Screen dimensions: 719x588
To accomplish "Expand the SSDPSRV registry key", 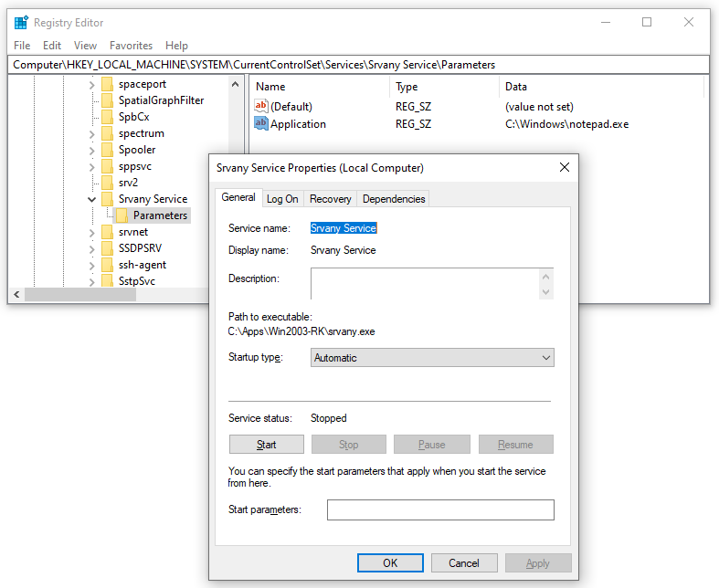I will point(91,249).
